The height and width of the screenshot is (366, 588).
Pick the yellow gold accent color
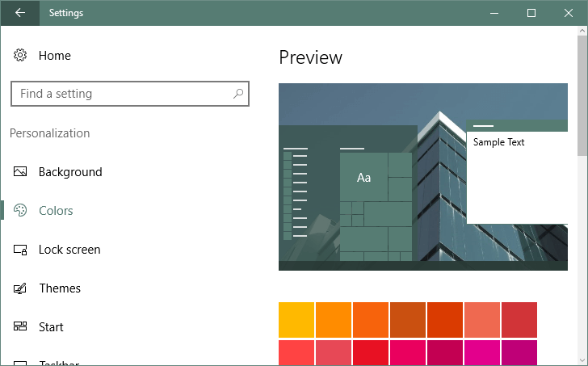click(x=296, y=320)
